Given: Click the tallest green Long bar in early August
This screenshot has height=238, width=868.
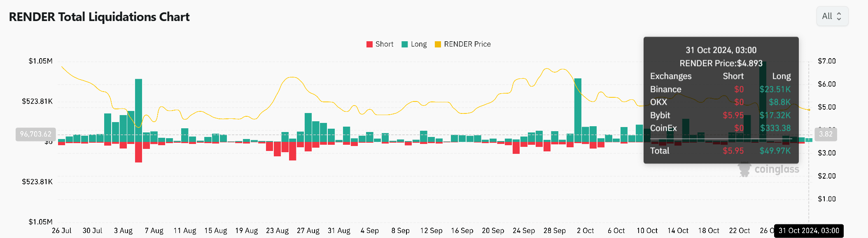Looking at the screenshot, I should pyautogui.click(x=138, y=110).
